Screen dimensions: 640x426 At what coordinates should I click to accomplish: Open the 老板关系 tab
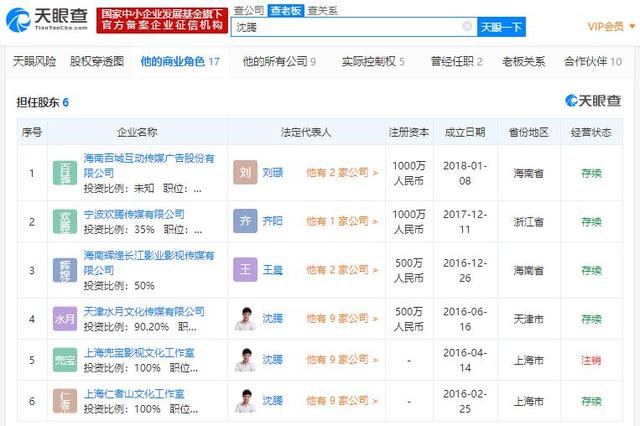524,62
